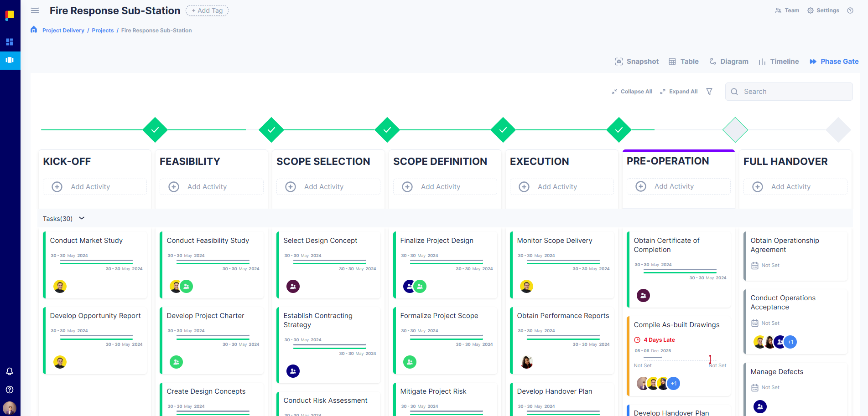Screen dimensions: 868x416
Task: Click the late marker on Compile As-built Drawings timeline
Action: coord(710,360)
